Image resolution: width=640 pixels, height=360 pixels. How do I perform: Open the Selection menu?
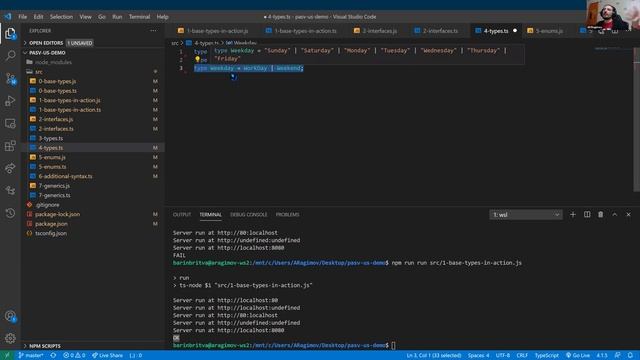(61, 17)
